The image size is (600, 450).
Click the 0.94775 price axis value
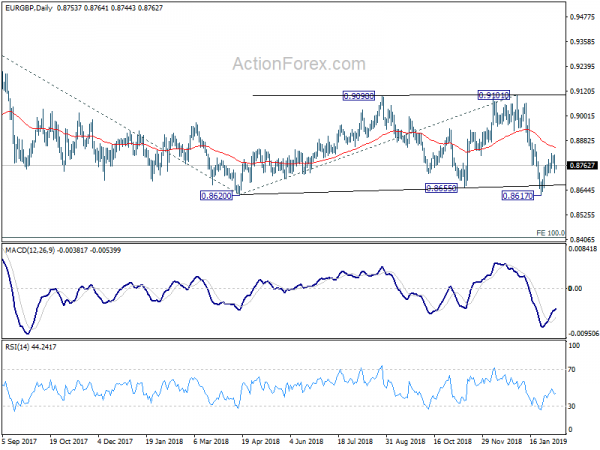coord(582,17)
